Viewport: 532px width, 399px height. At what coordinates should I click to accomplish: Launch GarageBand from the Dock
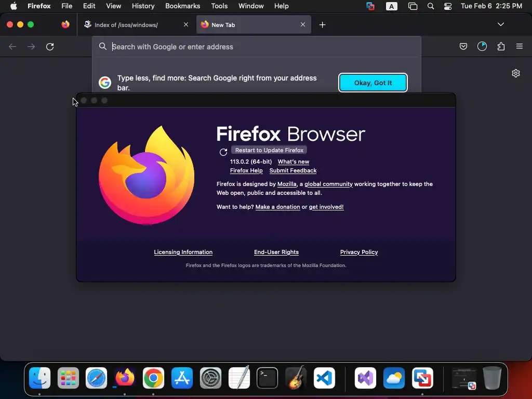[x=296, y=377]
